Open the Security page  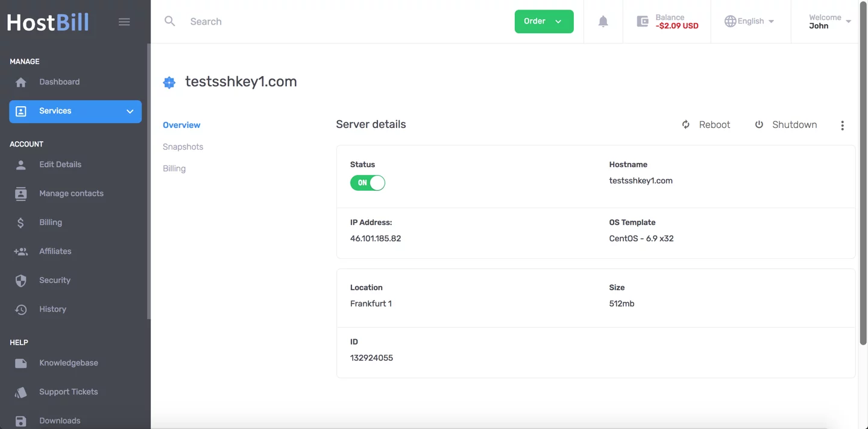coord(55,281)
